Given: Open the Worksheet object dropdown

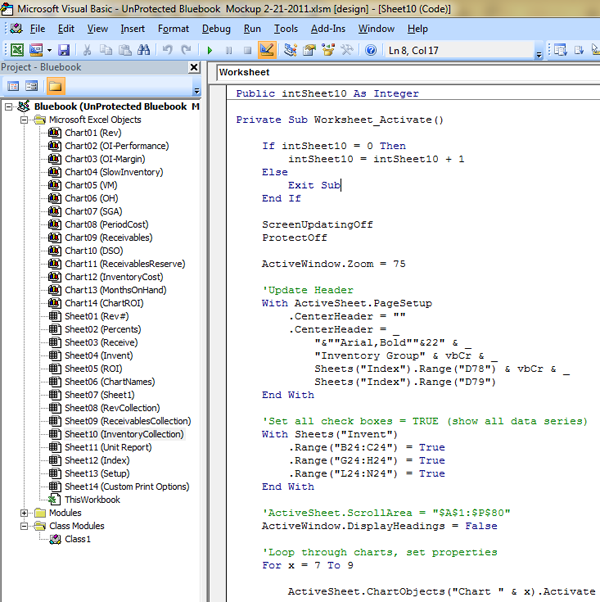Looking at the screenshot, I should pos(408,72).
